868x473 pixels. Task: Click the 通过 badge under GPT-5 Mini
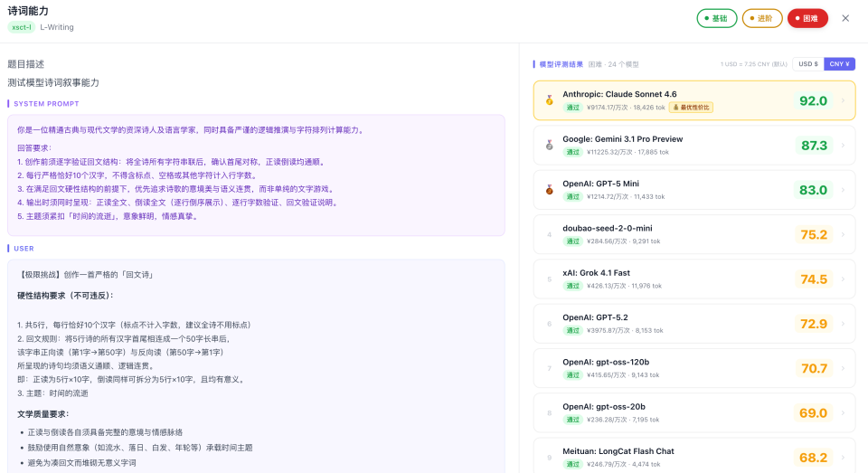[572, 196]
